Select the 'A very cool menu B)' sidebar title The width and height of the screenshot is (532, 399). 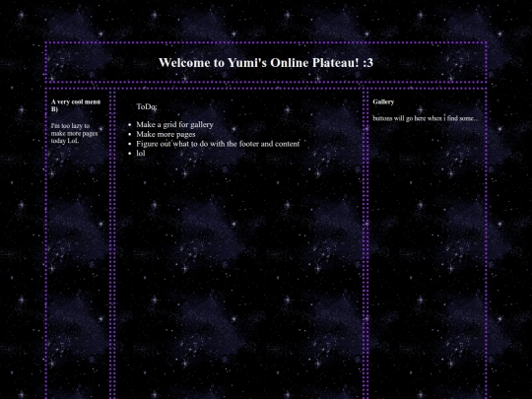76,105
